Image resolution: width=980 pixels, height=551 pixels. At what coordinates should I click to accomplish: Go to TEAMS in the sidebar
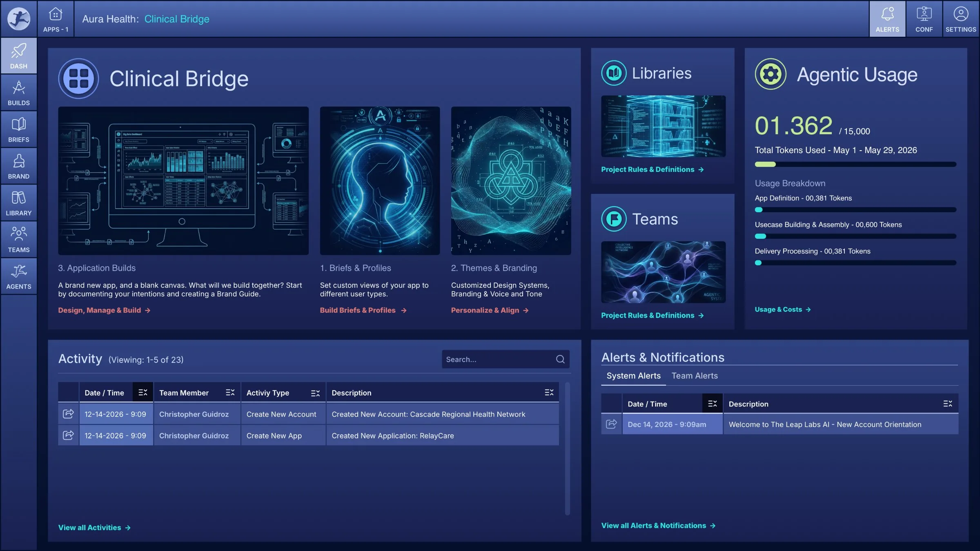point(19,239)
